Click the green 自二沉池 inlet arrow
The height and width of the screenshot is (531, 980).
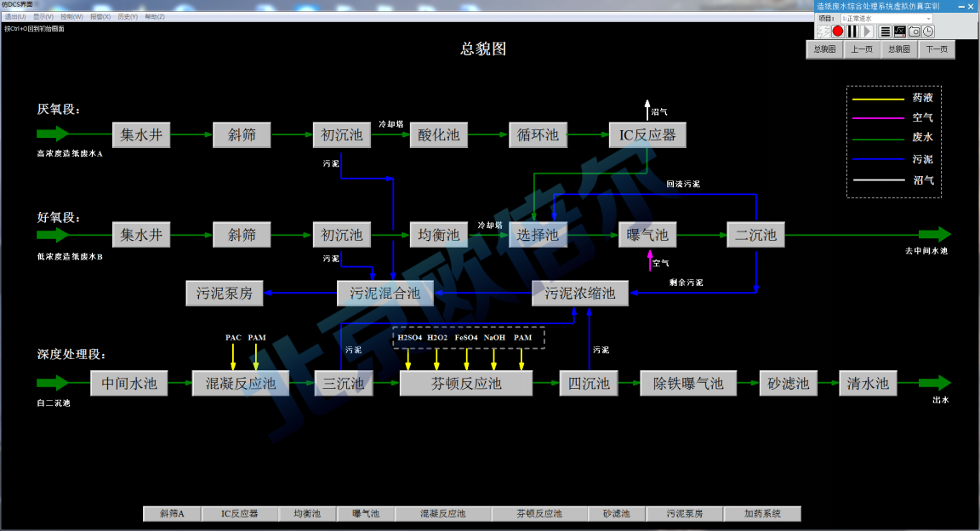(x=53, y=383)
